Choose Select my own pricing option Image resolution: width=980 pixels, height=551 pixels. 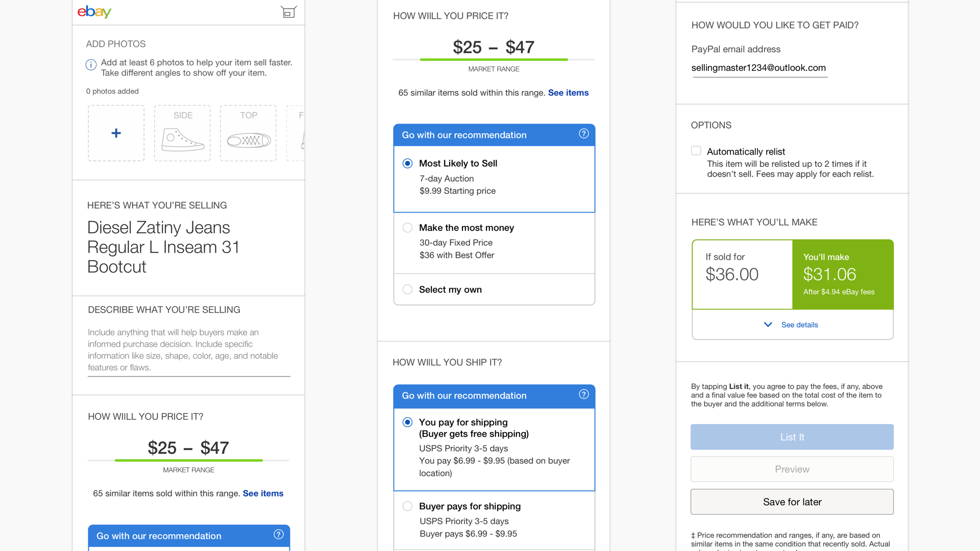click(407, 289)
